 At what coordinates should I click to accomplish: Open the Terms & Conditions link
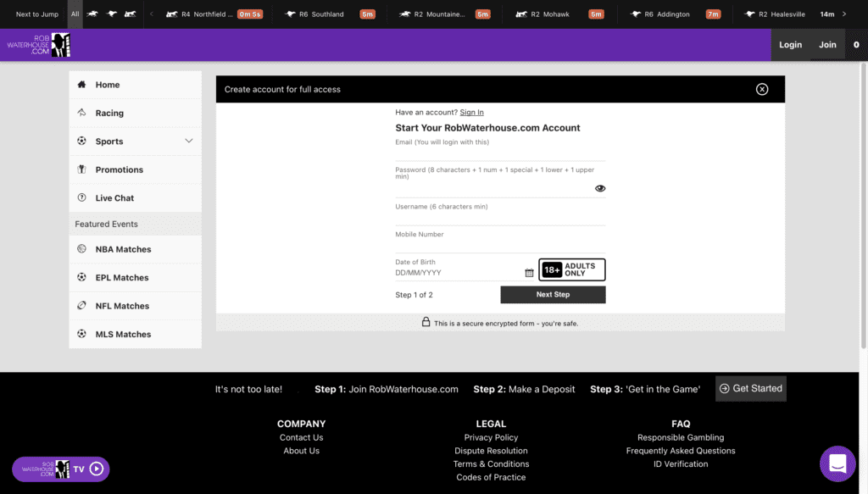[x=491, y=464]
